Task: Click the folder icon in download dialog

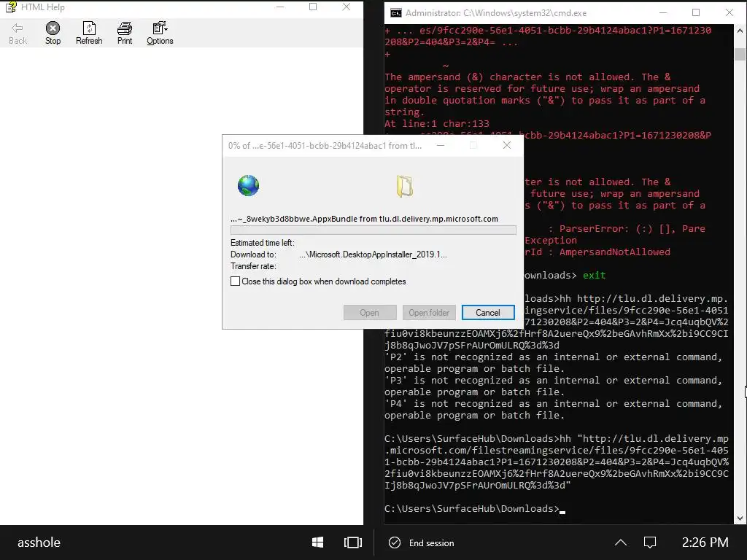Action: (404, 186)
